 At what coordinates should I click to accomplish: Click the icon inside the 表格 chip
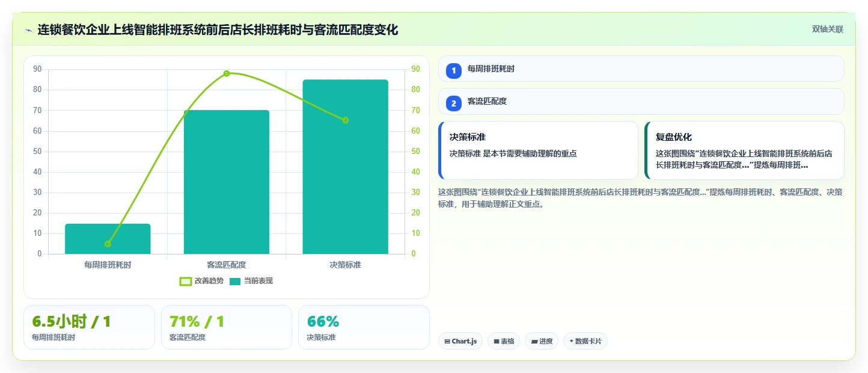click(x=497, y=342)
